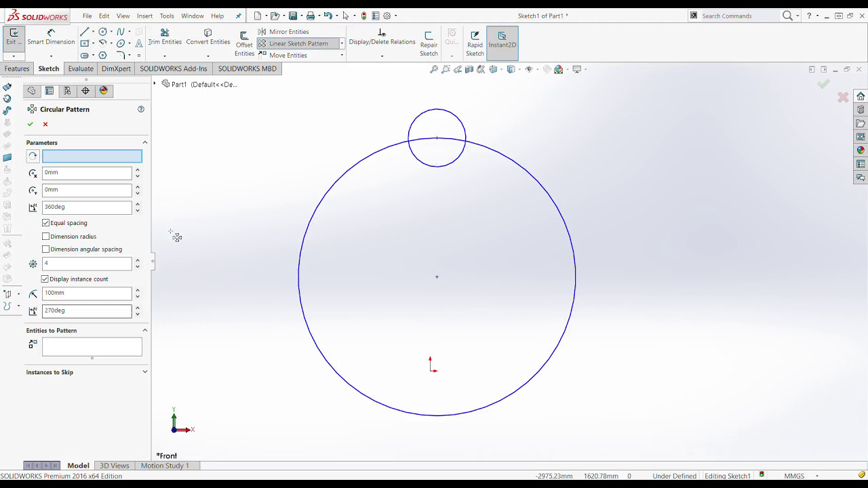
Task: Click the 360deg angle input field
Action: (87, 207)
